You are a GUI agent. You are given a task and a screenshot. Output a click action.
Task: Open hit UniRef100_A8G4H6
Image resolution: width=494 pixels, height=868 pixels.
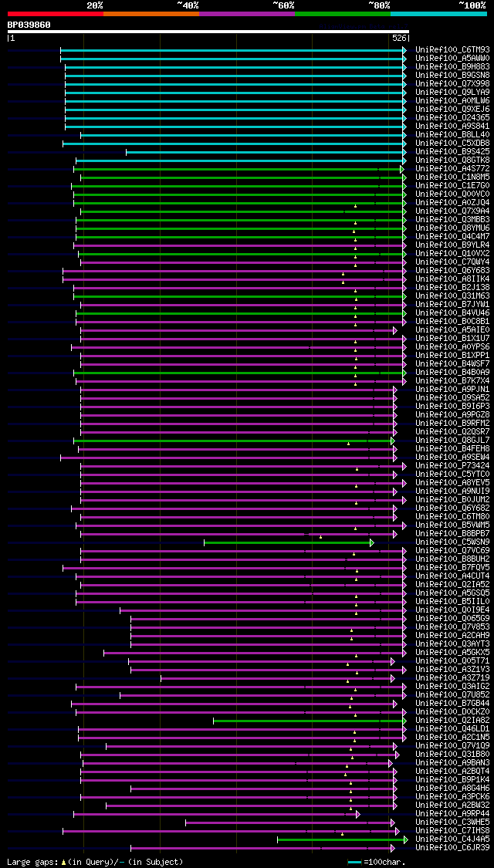(452, 789)
